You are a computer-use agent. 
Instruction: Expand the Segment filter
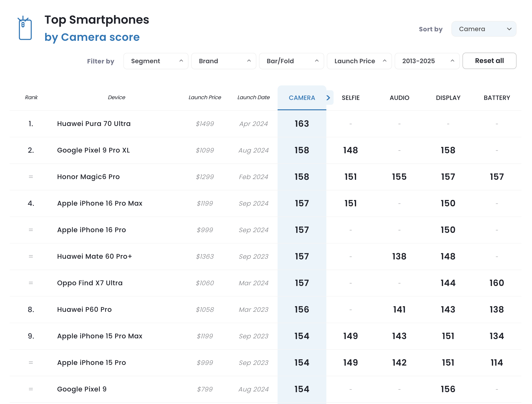pos(156,61)
